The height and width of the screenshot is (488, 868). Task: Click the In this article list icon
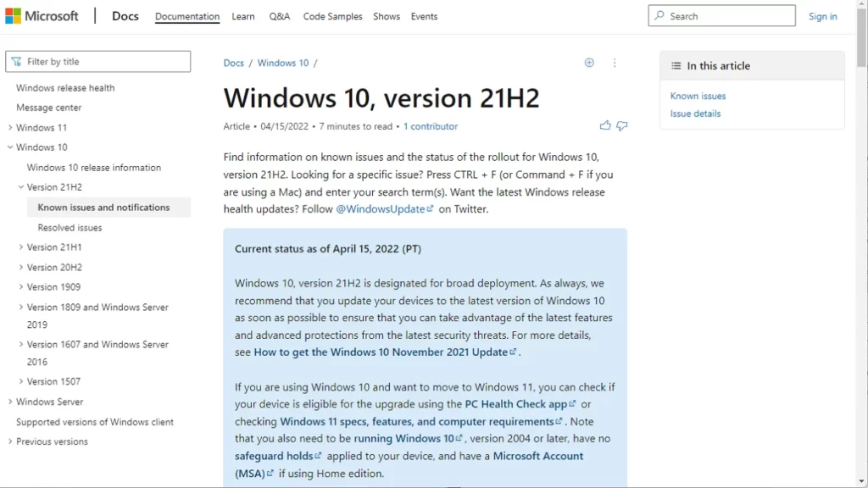(x=676, y=66)
